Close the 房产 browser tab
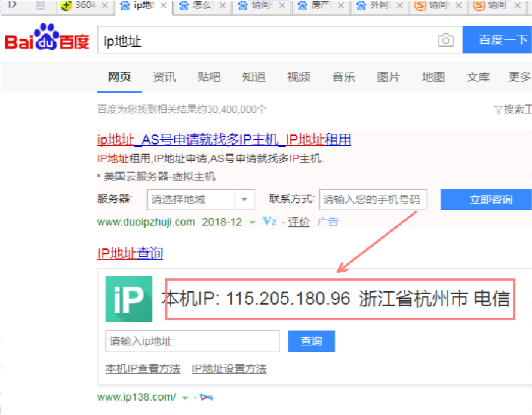Image resolution: width=532 pixels, height=415 pixels. click(x=341, y=5)
